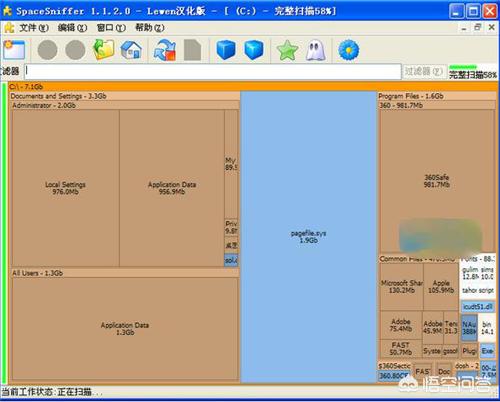The height and width of the screenshot is (402, 500).
Task: Click the gray export file icon
Action: click(193, 50)
